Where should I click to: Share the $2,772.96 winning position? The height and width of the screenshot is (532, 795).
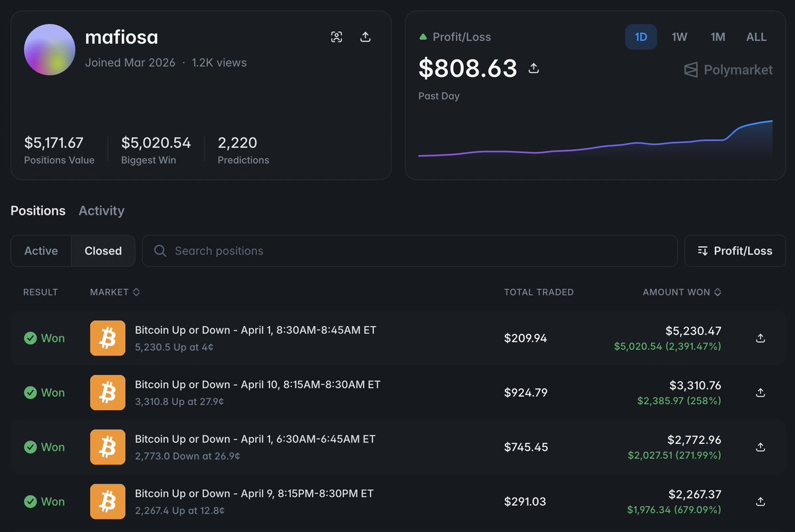(761, 447)
